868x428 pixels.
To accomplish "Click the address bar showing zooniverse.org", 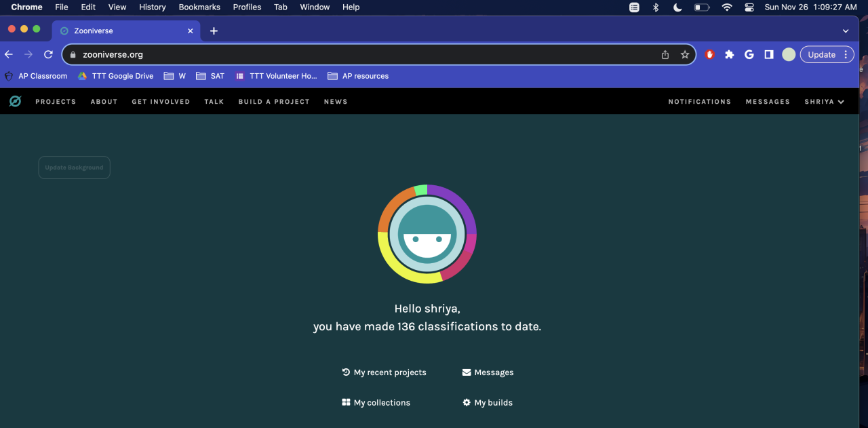I will pyautogui.click(x=379, y=54).
